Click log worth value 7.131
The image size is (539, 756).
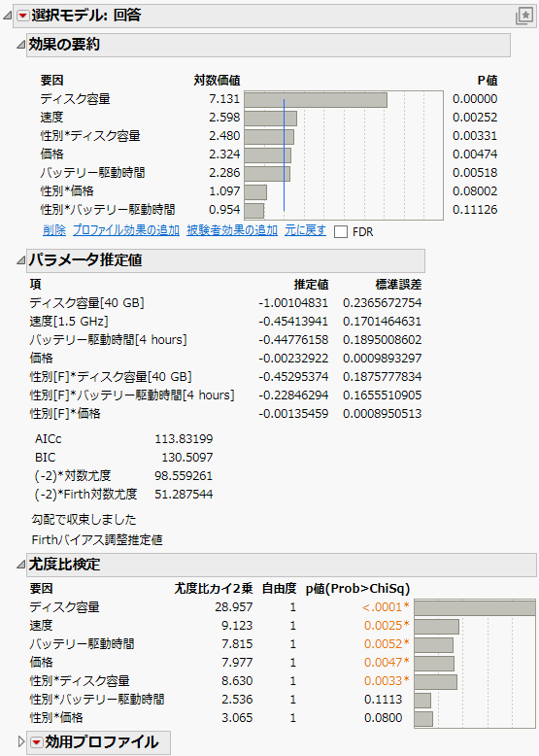tap(224, 99)
